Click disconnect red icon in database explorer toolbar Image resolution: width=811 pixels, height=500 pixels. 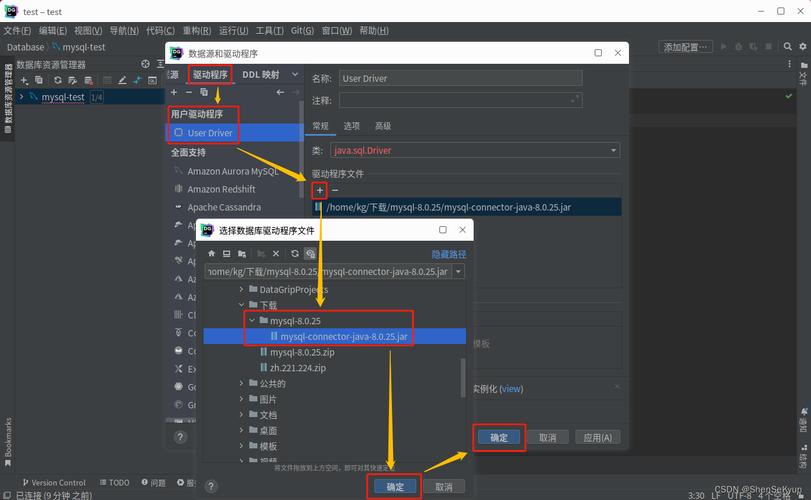[88, 80]
